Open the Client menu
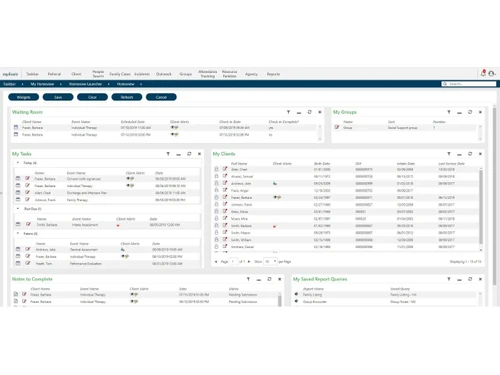Viewport: 500px width, 375px height. 76,74
